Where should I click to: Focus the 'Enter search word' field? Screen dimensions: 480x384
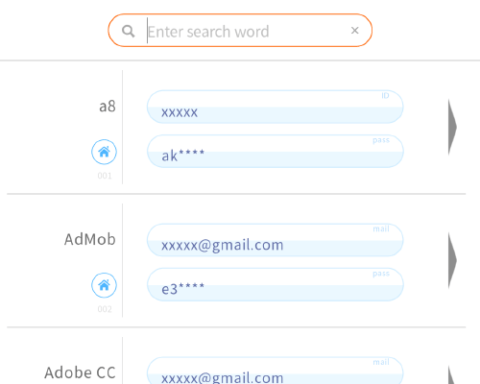click(245, 31)
